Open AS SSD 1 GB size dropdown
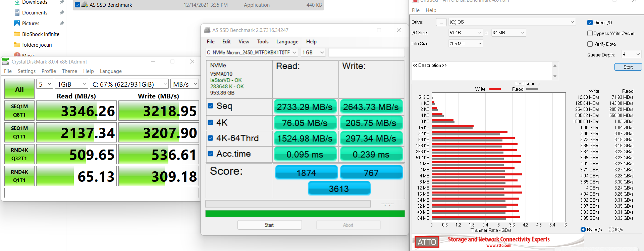Screen dimensions: 644x251 313,52
